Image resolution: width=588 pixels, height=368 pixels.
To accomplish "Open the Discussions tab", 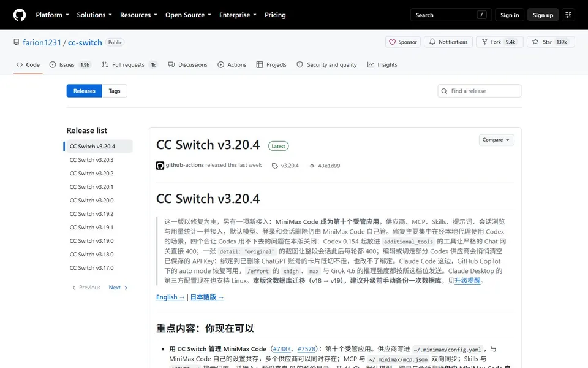I will click(188, 64).
